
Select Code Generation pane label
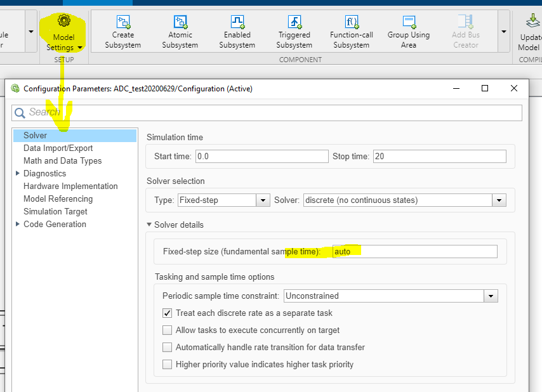coord(55,224)
